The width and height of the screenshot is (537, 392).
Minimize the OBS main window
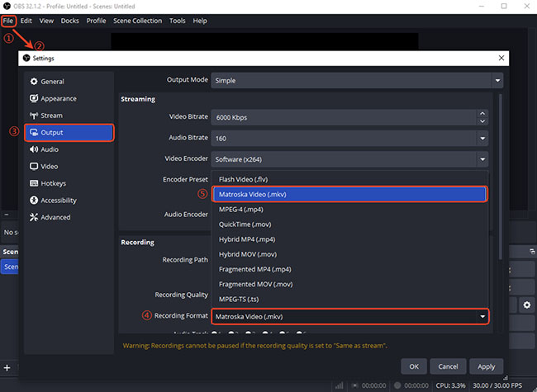pyautogui.click(x=482, y=6)
